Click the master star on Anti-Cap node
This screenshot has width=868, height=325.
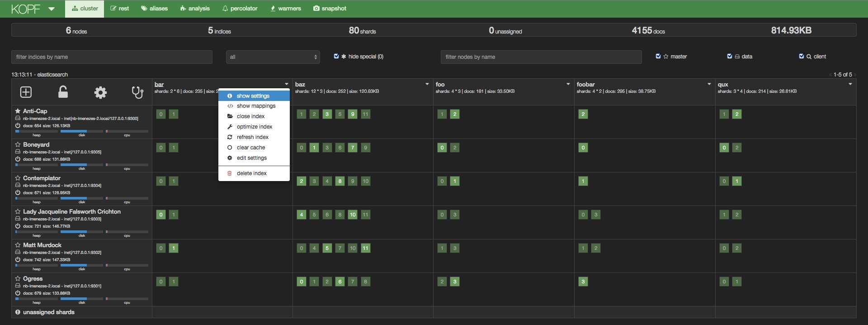tap(18, 111)
